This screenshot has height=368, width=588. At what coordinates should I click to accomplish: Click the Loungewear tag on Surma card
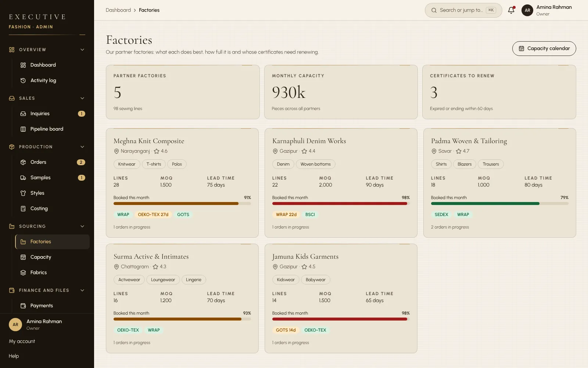[x=163, y=280]
